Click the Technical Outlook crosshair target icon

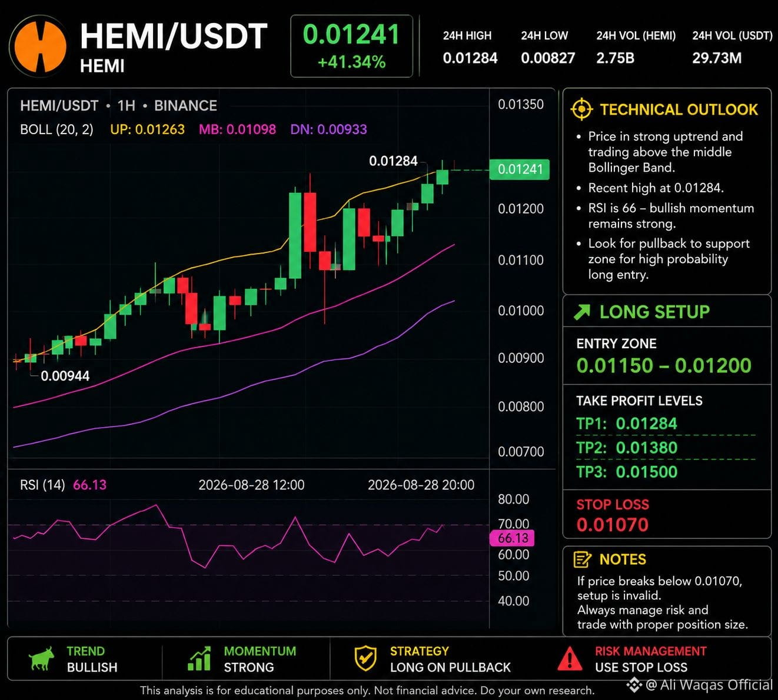581,109
